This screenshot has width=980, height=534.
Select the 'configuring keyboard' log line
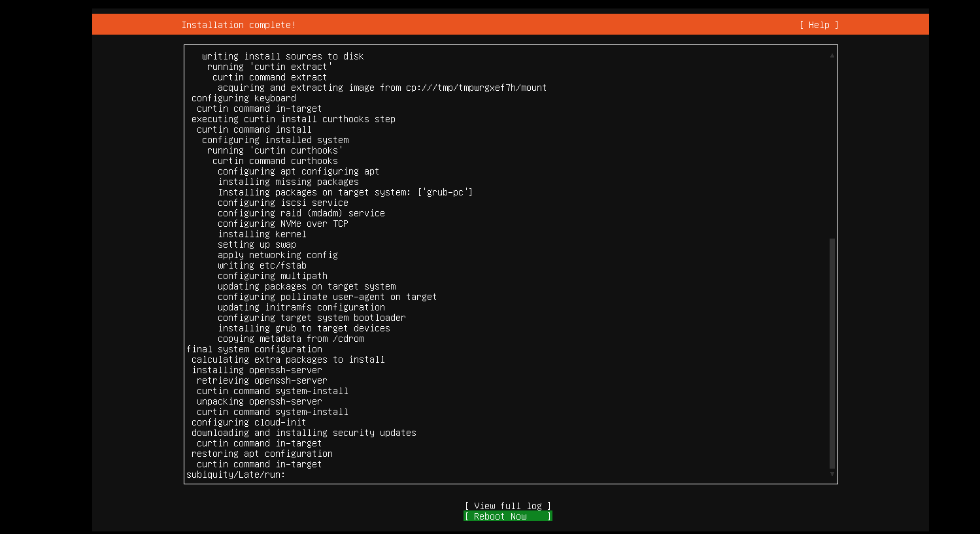click(x=244, y=98)
